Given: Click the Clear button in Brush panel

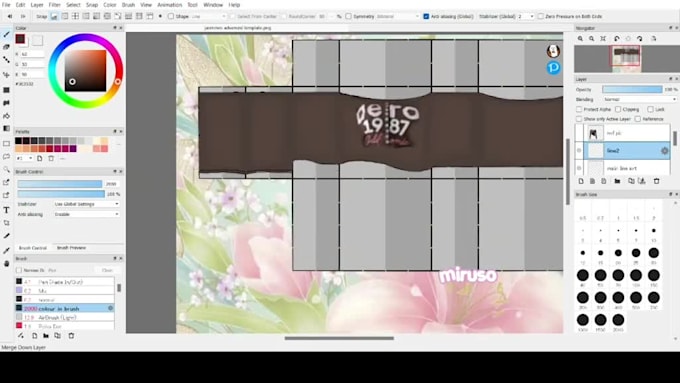Looking at the screenshot, I should (x=107, y=270).
